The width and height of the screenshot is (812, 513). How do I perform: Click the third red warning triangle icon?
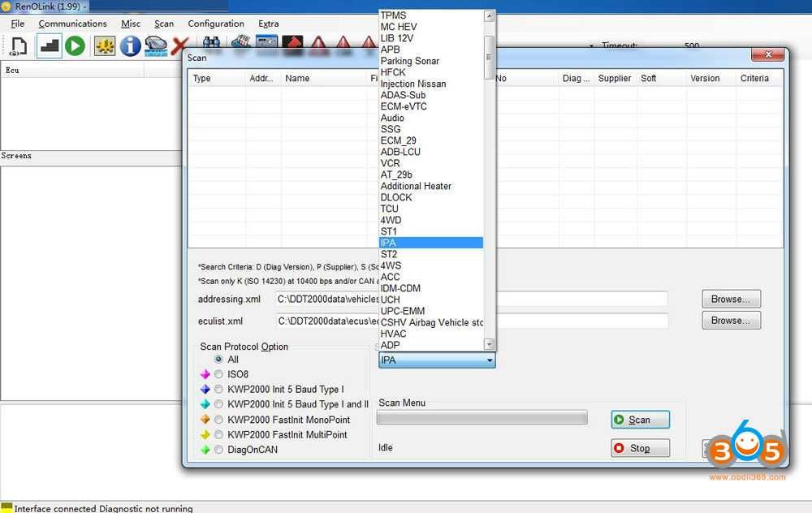tap(368, 42)
